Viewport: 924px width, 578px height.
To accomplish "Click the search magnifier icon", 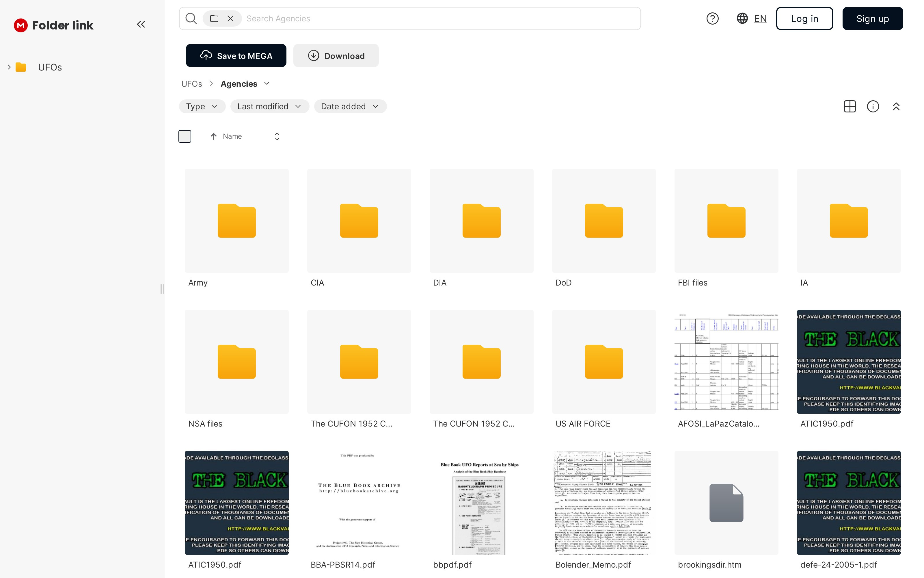I will 191,18.
